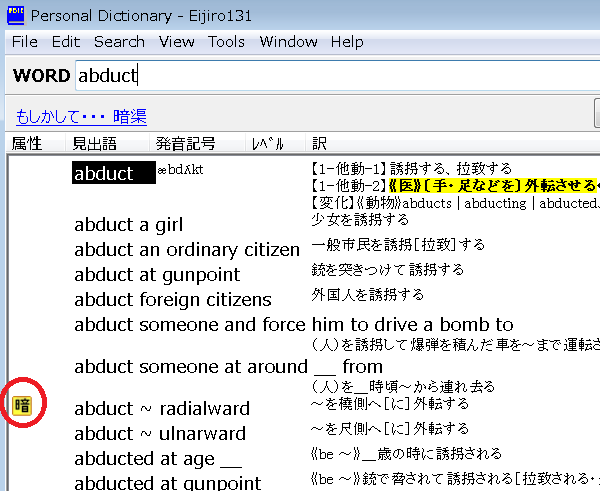Click the pronunciation symbol æbdʌkt

[180, 170]
